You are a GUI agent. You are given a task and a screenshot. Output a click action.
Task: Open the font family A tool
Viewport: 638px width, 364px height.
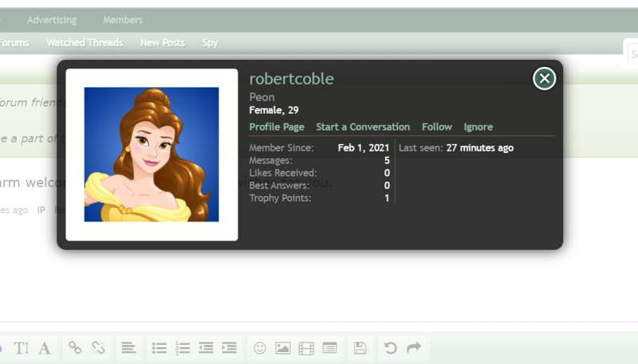coord(45,348)
